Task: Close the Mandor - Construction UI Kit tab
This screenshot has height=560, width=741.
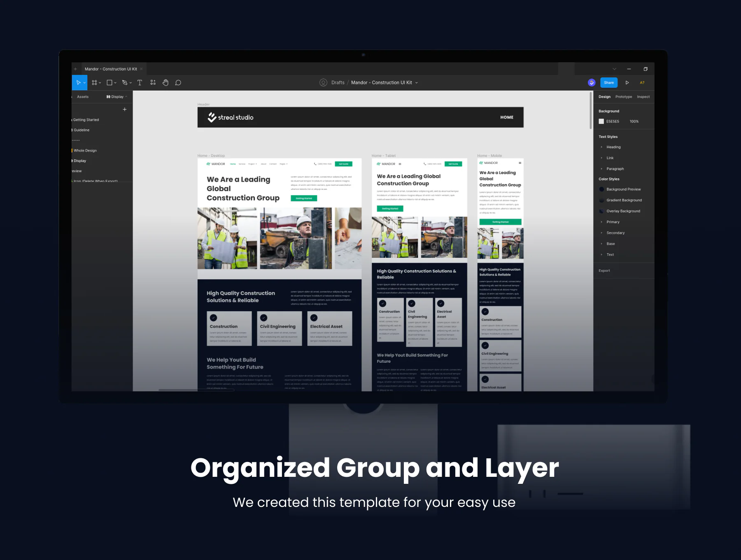Action: pyautogui.click(x=141, y=69)
